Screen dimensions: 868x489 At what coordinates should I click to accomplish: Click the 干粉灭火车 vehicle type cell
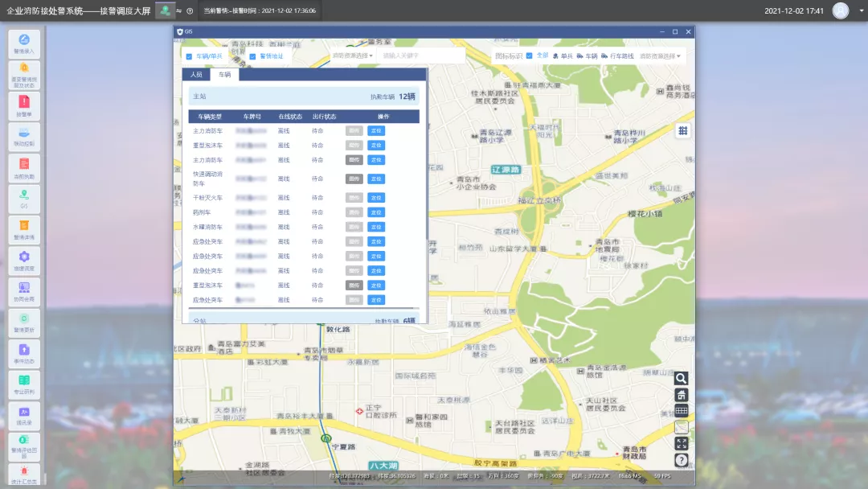pyautogui.click(x=207, y=198)
